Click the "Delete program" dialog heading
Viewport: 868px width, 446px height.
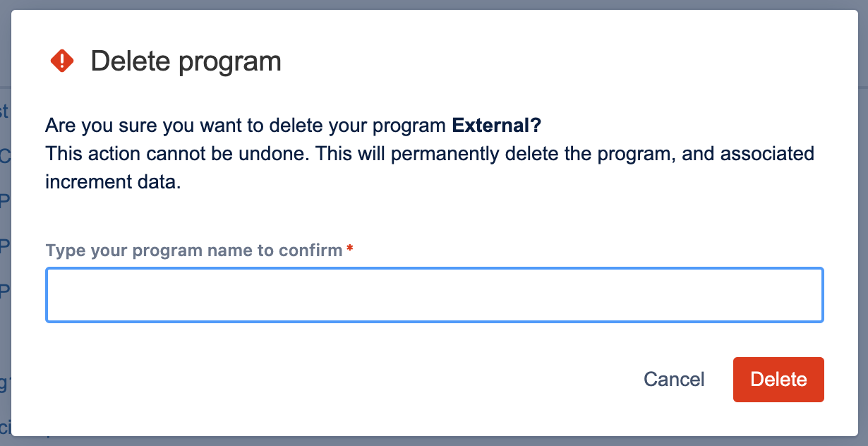tap(186, 61)
